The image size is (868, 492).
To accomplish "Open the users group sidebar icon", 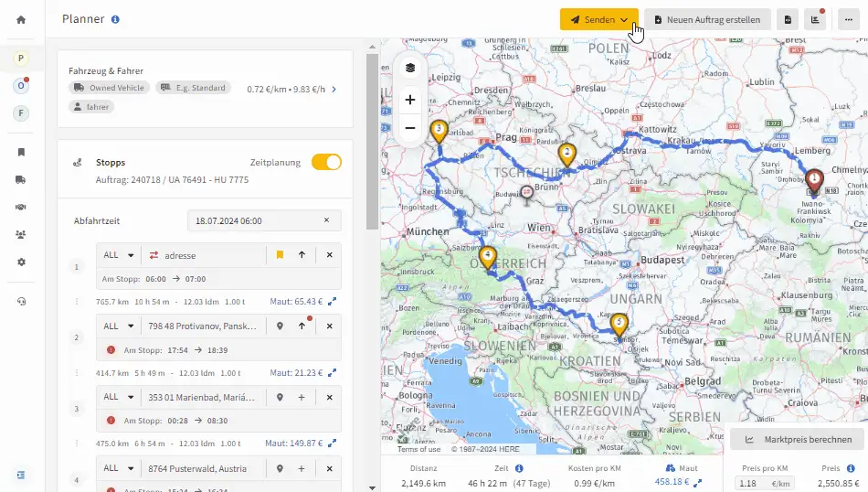I will click(x=21, y=234).
